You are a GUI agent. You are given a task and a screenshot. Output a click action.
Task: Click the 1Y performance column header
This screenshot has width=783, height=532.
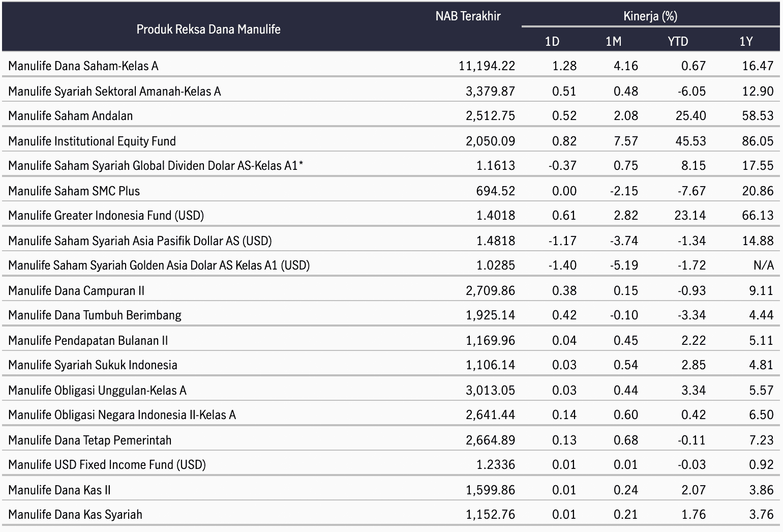point(745,42)
